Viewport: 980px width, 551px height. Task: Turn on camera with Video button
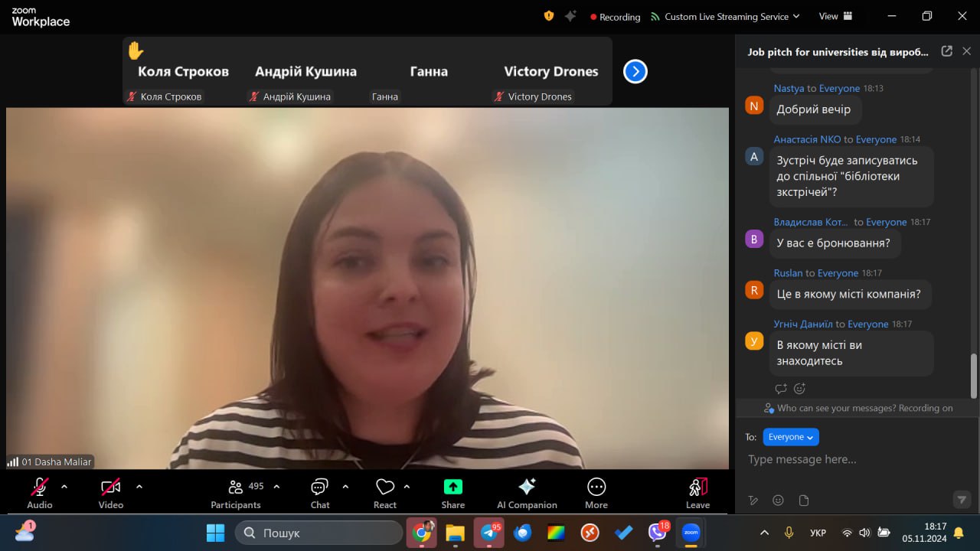pos(111,492)
